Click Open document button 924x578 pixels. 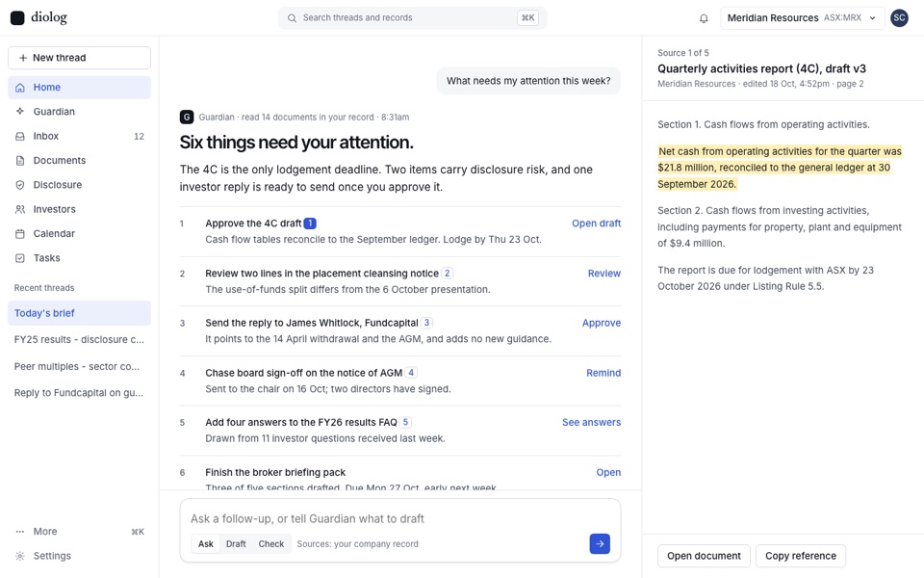tap(704, 556)
